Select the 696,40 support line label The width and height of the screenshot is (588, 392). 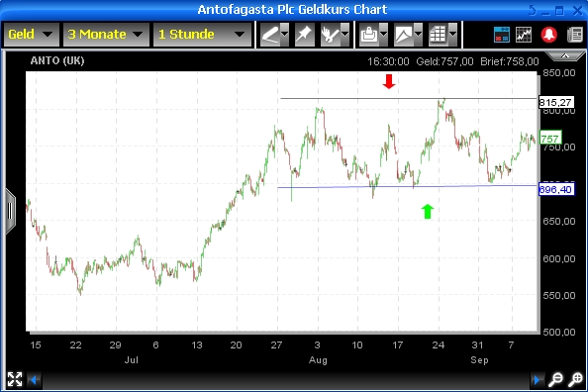click(x=556, y=189)
